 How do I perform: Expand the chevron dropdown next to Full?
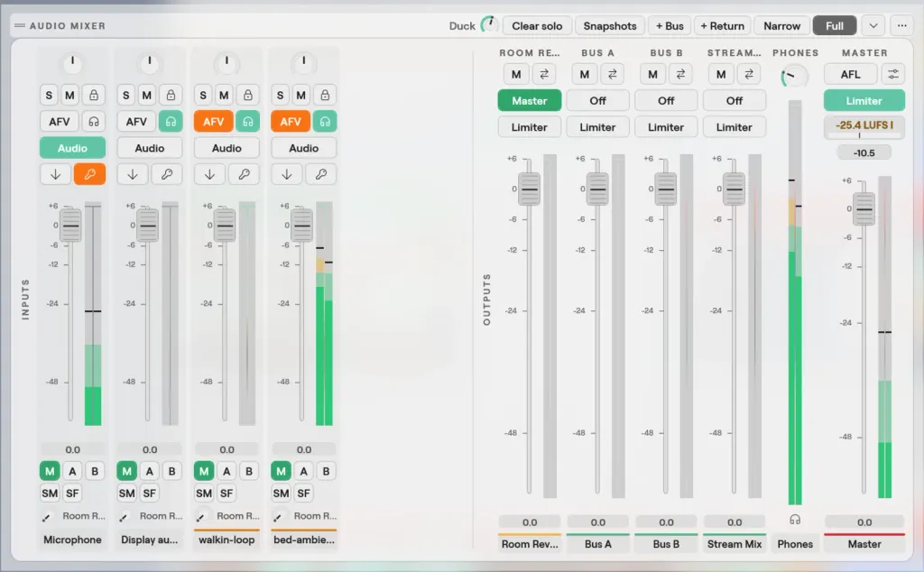tap(873, 26)
